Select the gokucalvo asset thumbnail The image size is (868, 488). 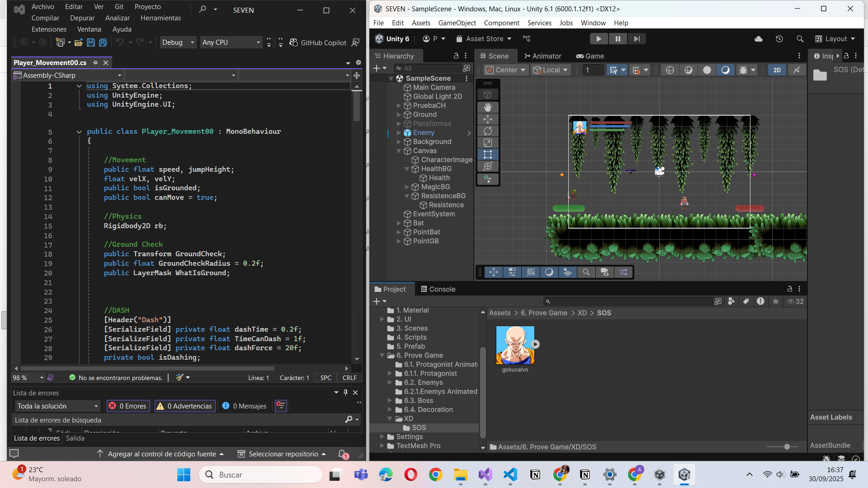click(515, 346)
